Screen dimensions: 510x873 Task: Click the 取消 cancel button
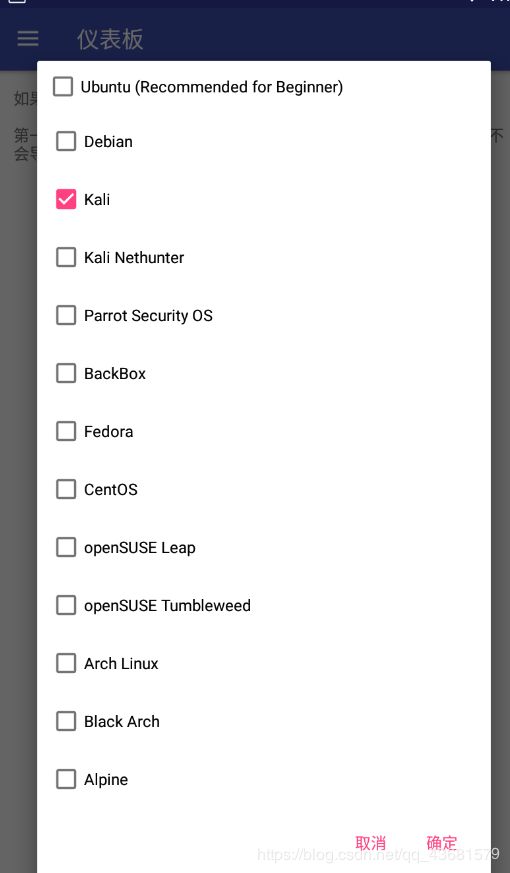[x=370, y=842]
